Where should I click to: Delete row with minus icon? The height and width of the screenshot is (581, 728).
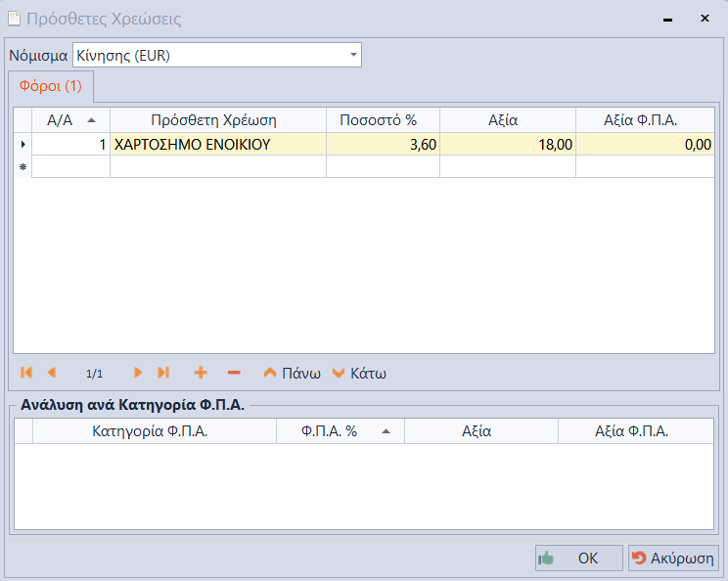[x=234, y=373]
